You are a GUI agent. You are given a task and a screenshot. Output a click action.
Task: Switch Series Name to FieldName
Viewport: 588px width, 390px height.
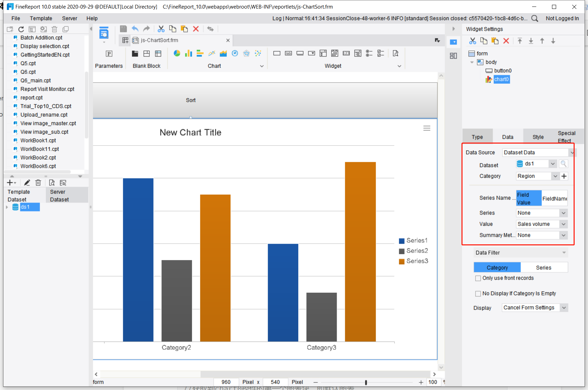[554, 198]
